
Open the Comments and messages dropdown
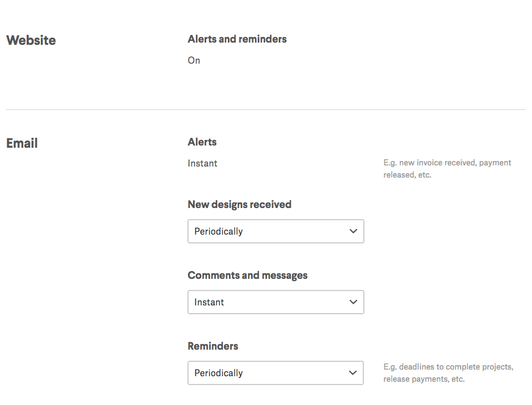(275, 302)
